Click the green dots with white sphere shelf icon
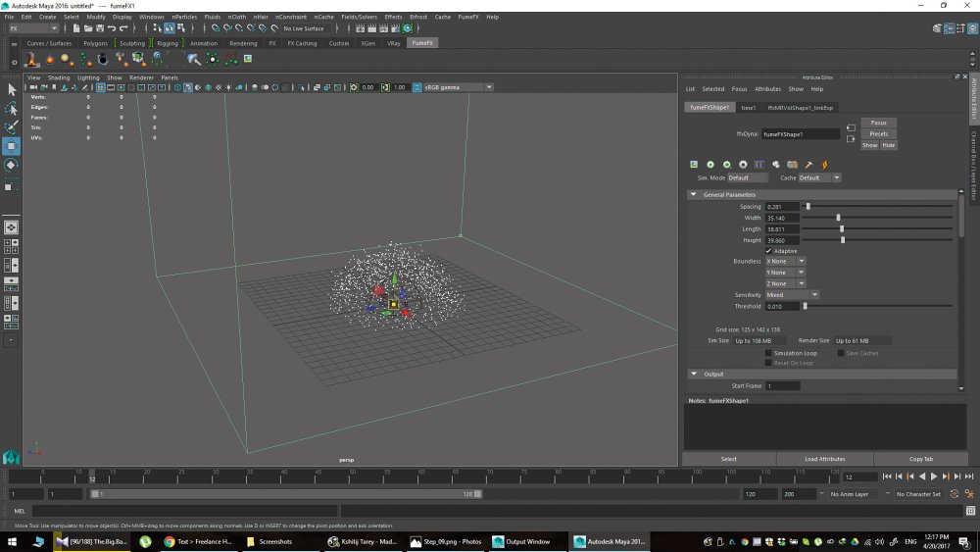The height and width of the screenshot is (552, 980). tap(213, 59)
